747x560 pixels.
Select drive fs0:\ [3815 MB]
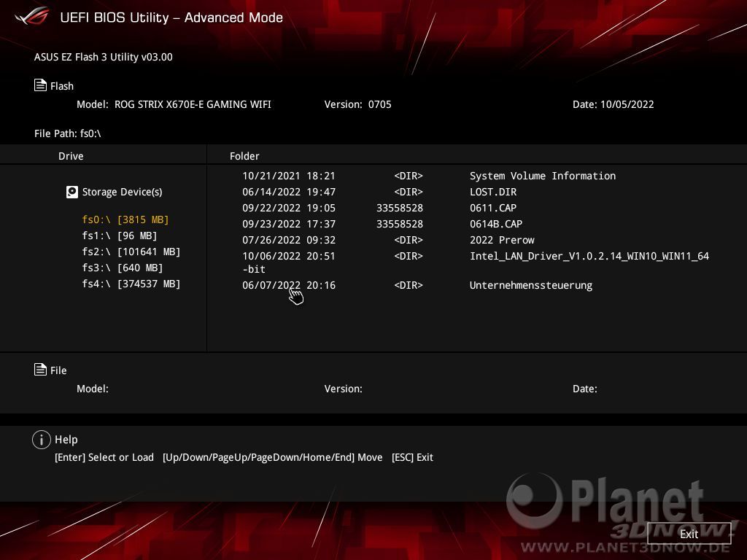pos(125,219)
